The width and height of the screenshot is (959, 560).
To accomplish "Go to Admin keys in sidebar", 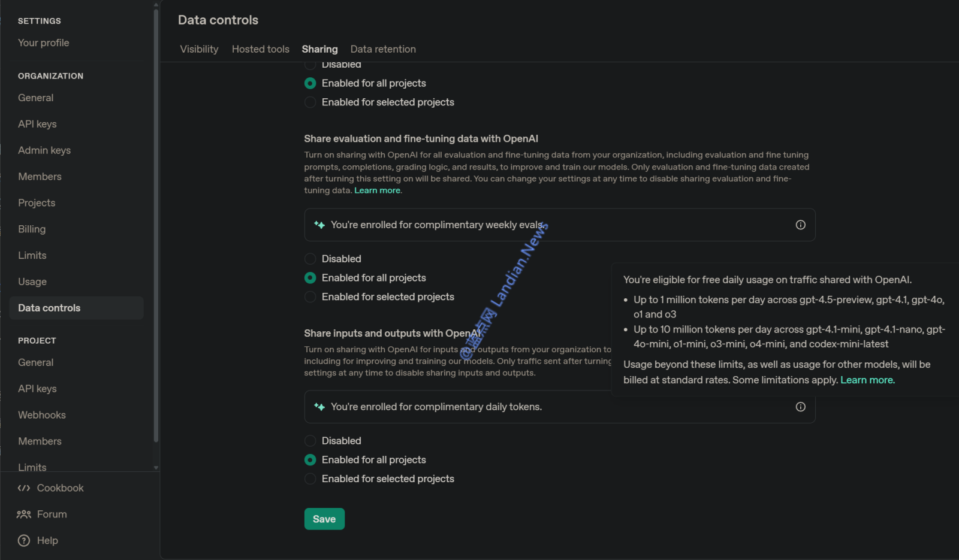I will point(44,150).
